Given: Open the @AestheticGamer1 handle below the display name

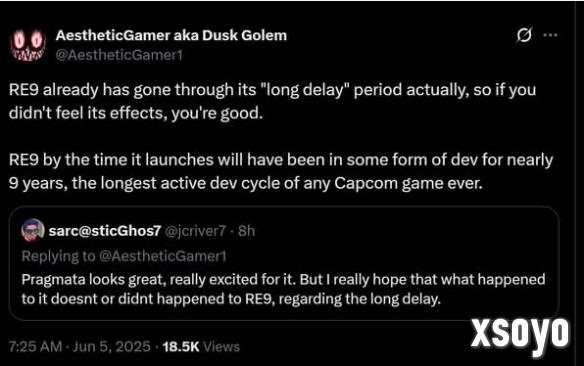Looking at the screenshot, I should (119, 55).
